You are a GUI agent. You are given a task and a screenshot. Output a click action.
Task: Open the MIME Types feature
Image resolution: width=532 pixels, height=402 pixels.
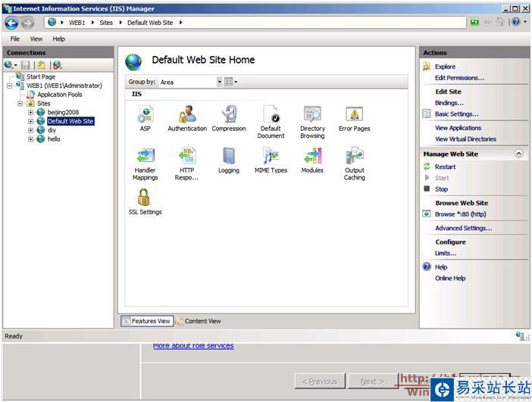tap(271, 160)
